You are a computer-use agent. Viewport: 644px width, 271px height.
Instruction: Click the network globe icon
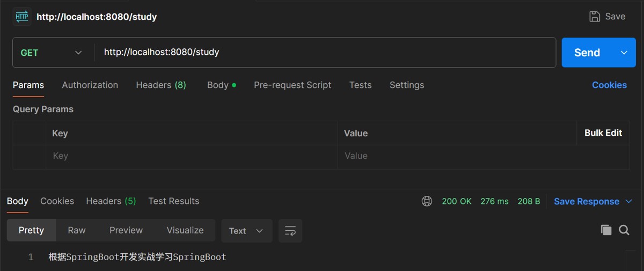coord(427,201)
